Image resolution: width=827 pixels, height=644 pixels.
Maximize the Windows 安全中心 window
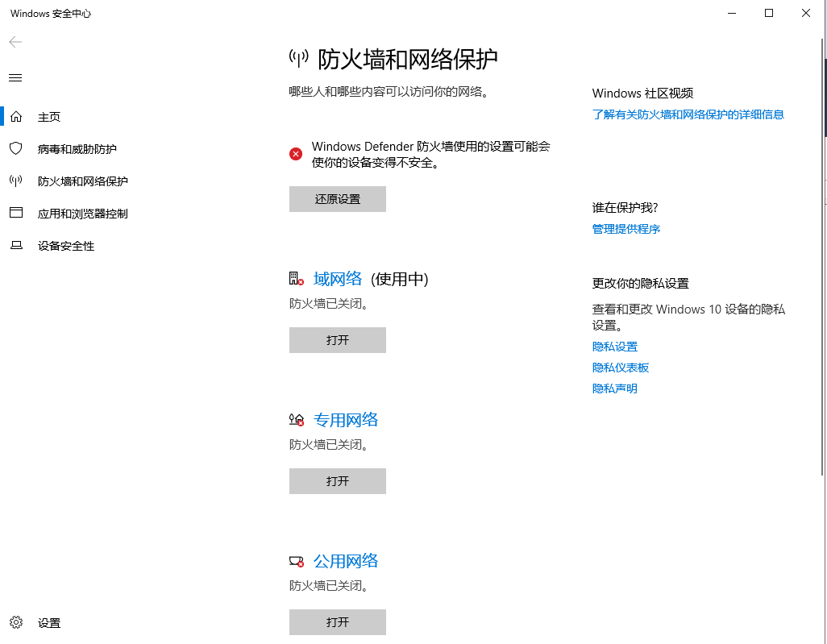coord(769,13)
